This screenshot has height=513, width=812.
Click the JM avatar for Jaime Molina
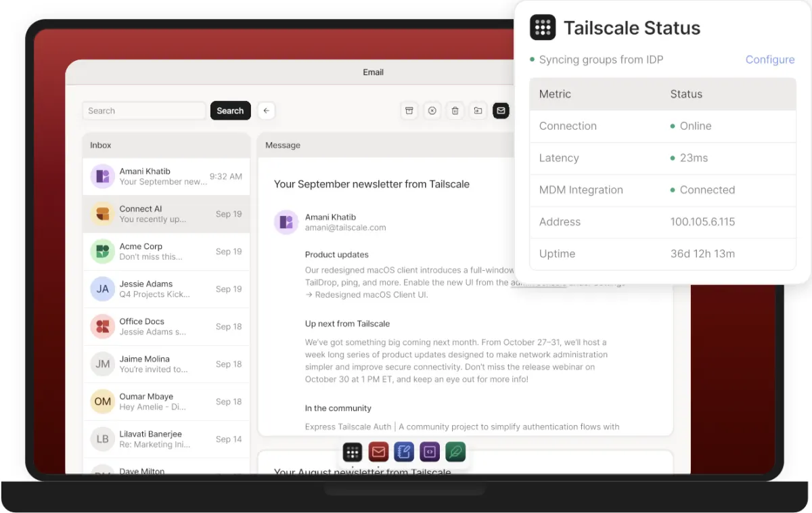102,364
